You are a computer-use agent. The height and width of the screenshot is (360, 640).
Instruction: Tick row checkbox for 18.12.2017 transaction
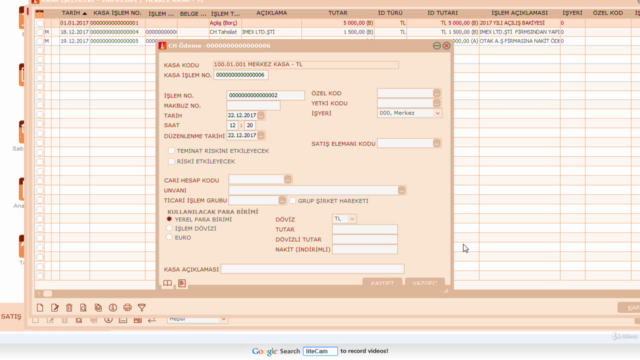click(x=40, y=32)
